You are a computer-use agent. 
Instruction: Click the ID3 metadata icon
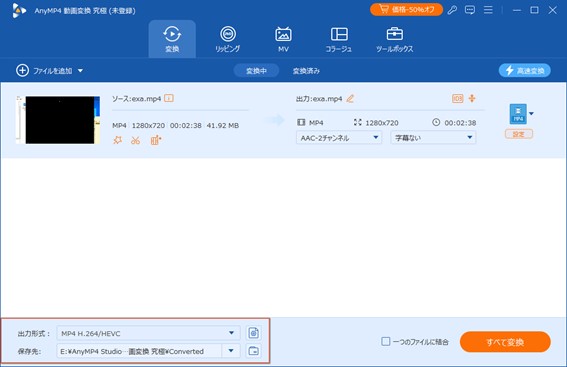(458, 98)
